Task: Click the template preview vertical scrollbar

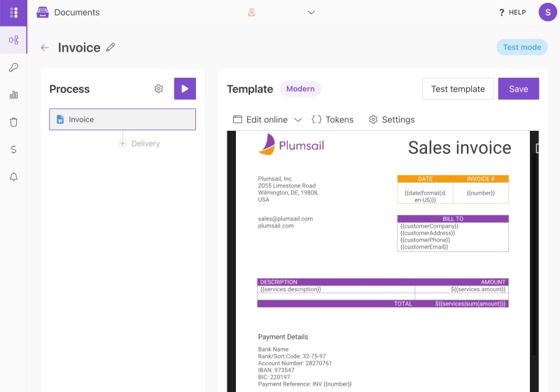Action: (x=534, y=253)
